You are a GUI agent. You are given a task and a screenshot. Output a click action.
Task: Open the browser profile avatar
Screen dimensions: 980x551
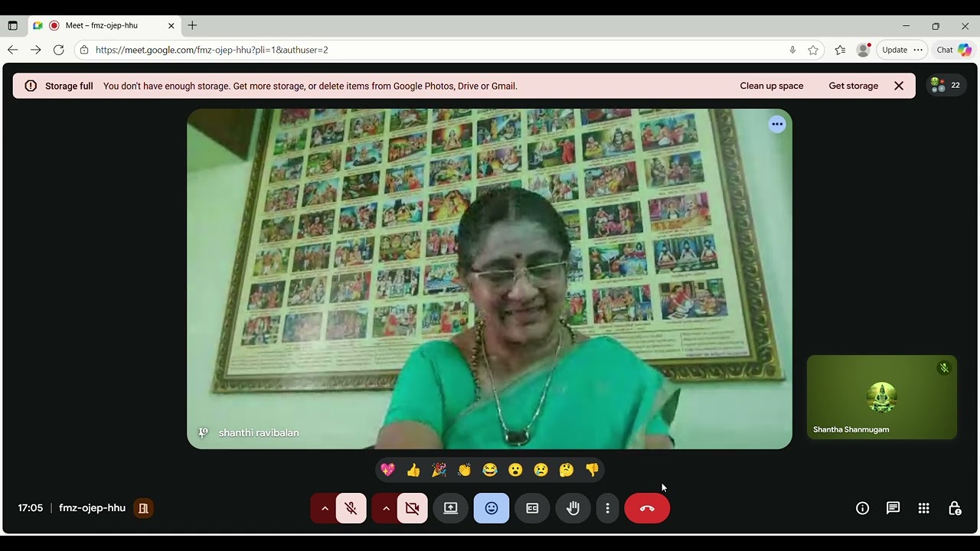[864, 50]
